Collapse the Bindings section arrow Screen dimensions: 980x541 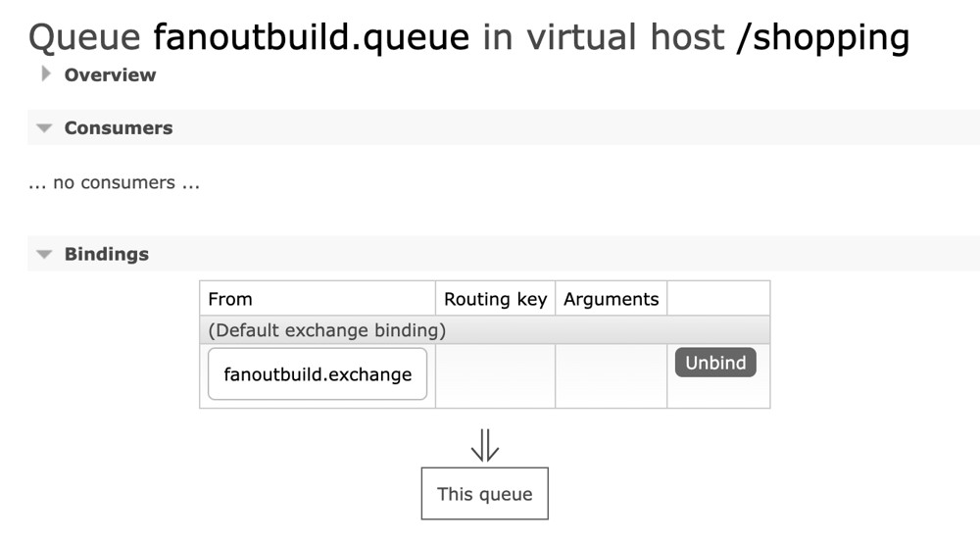click(x=44, y=254)
